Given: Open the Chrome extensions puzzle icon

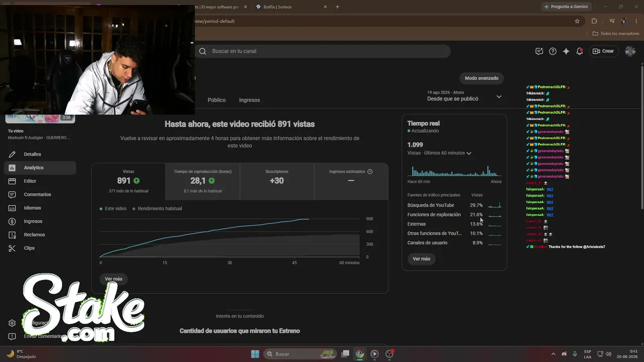Looking at the screenshot, I should pyautogui.click(x=594, y=21).
